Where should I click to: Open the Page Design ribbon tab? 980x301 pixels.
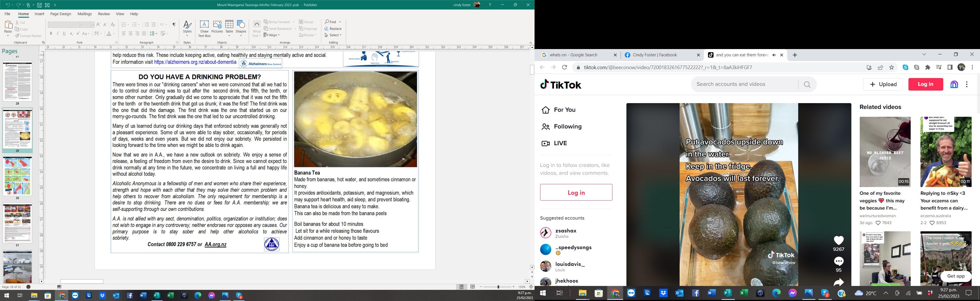point(60,14)
